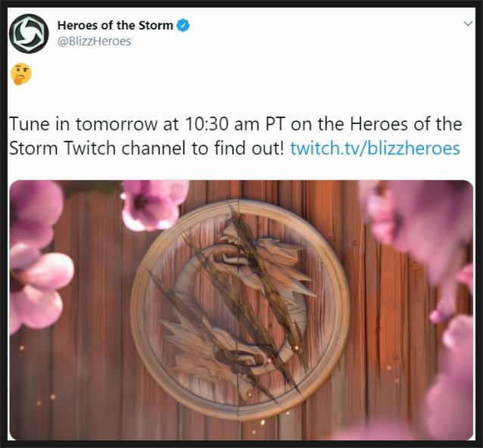
Task: View the wooden dragon emblem image
Action: [241, 310]
